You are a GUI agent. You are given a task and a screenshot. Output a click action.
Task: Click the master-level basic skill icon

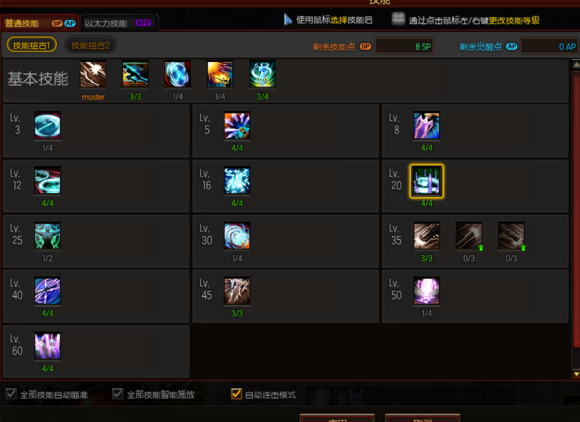click(93, 74)
